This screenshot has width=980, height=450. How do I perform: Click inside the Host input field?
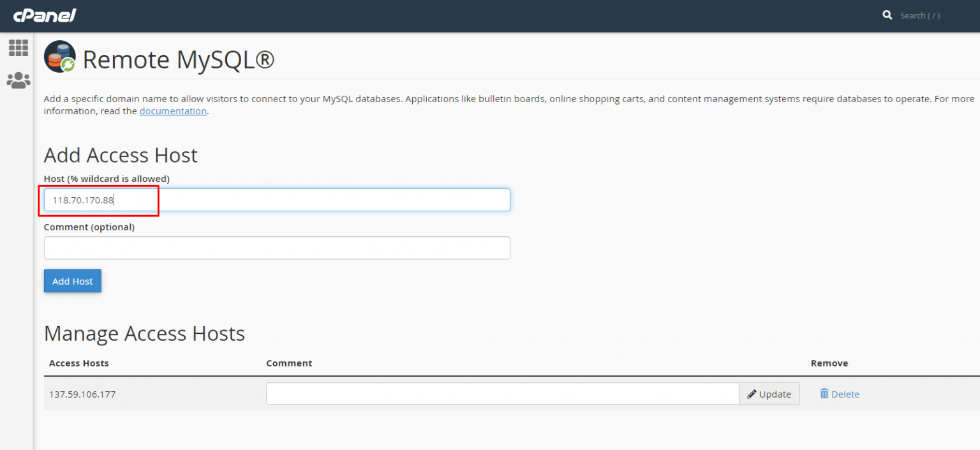pos(277,200)
